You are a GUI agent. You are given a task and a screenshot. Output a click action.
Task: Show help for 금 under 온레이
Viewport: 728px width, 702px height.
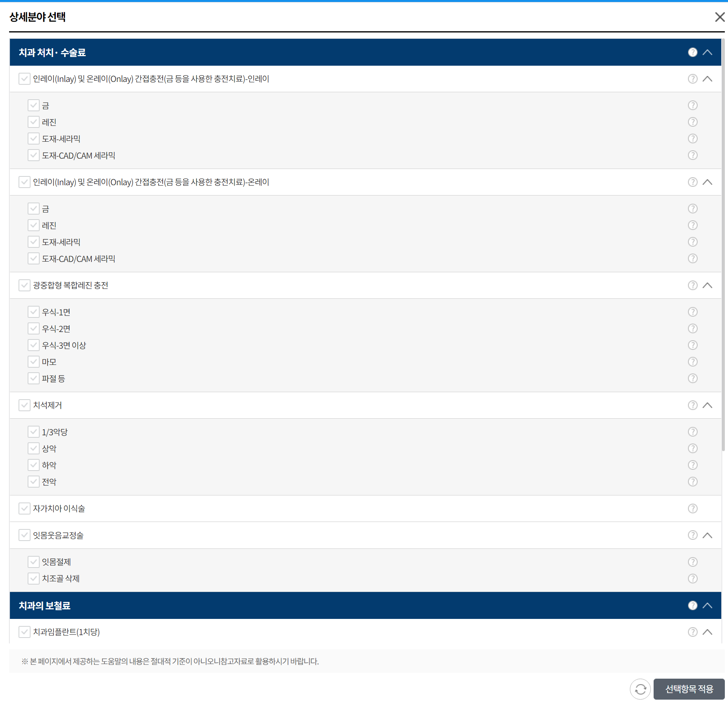pos(692,209)
